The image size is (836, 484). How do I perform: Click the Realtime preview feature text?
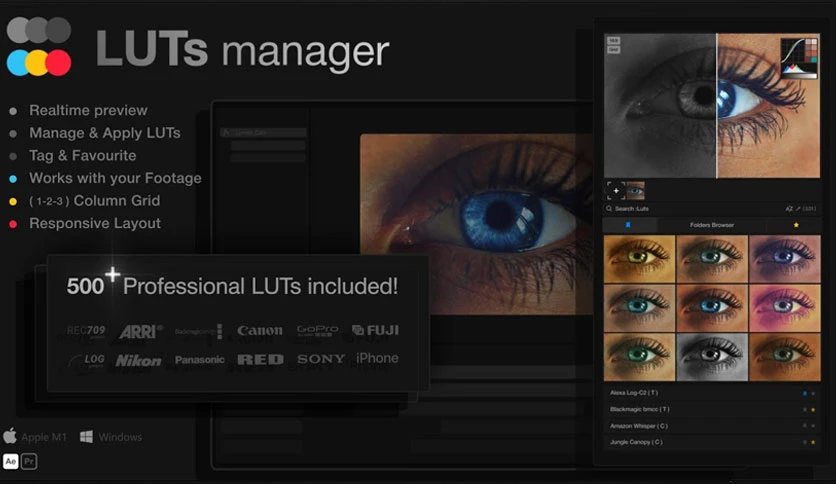point(88,110)
